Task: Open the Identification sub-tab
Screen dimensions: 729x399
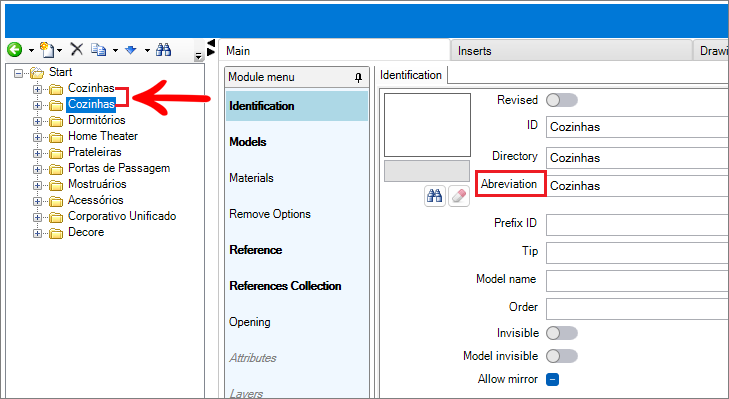Action: pyautogui.click(x=411, y=75)
